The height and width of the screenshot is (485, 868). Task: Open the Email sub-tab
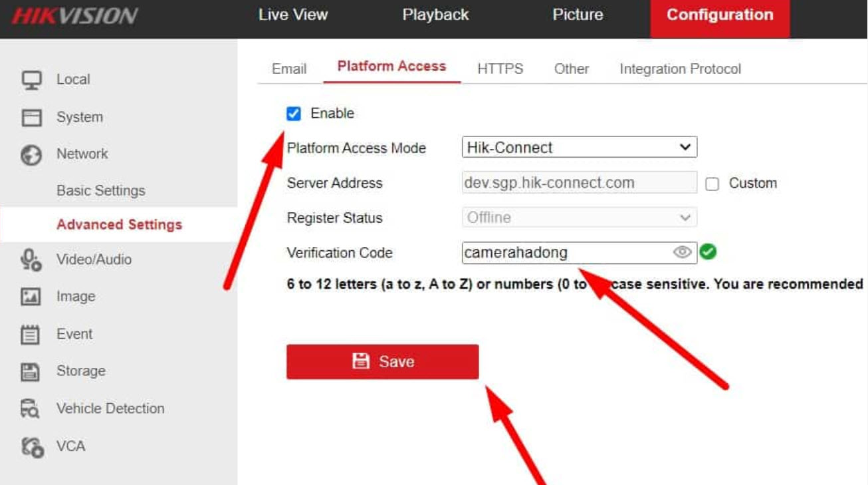289,69
